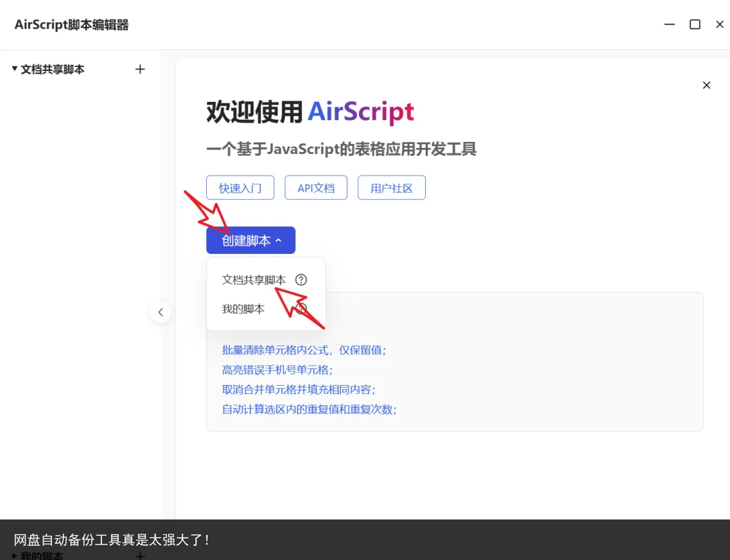Open the 取消合并单元格并填充相同内容 example
Screen dimensions: 730x560
point(299,389)
